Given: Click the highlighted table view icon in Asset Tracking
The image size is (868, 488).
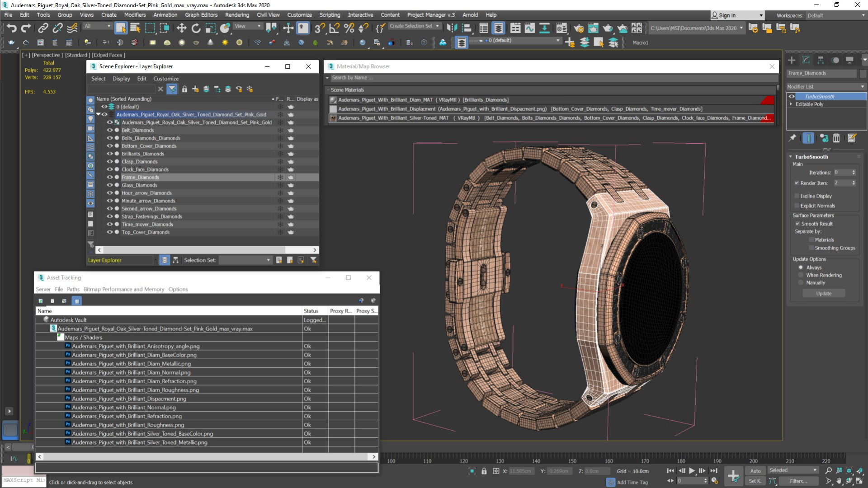Looking at the screenshot, I should tap(77, 301).
